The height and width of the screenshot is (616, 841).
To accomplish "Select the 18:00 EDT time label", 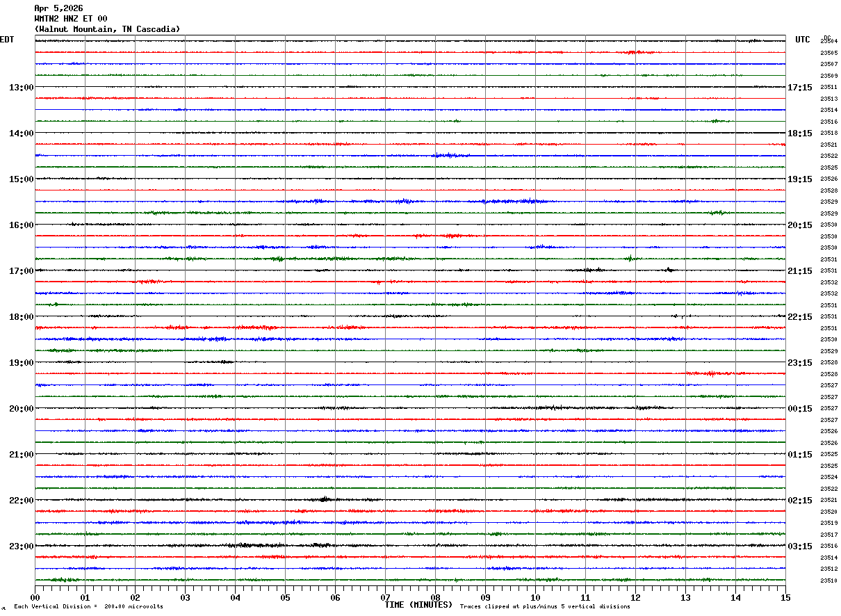I will (x=21, y=317).
